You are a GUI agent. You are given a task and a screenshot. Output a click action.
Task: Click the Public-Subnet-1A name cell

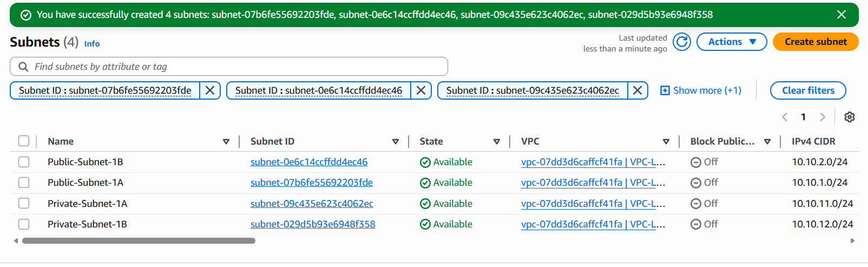coord(86,183)
